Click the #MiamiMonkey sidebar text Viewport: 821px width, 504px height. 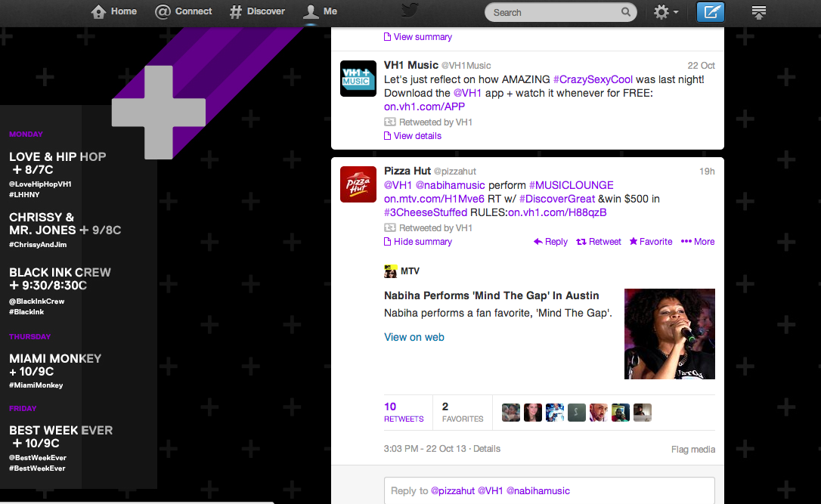(36, 385)
